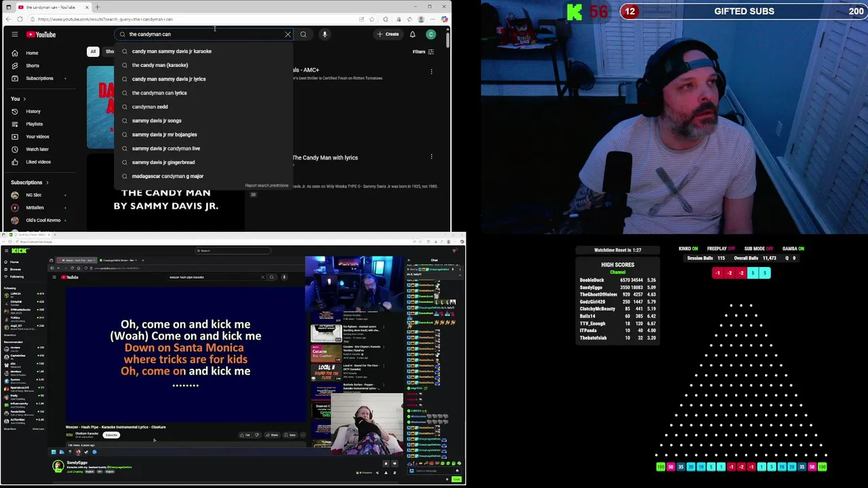
Task: Toggle the FREEPLAY OFF indicator
Action: tap(722, 249)
